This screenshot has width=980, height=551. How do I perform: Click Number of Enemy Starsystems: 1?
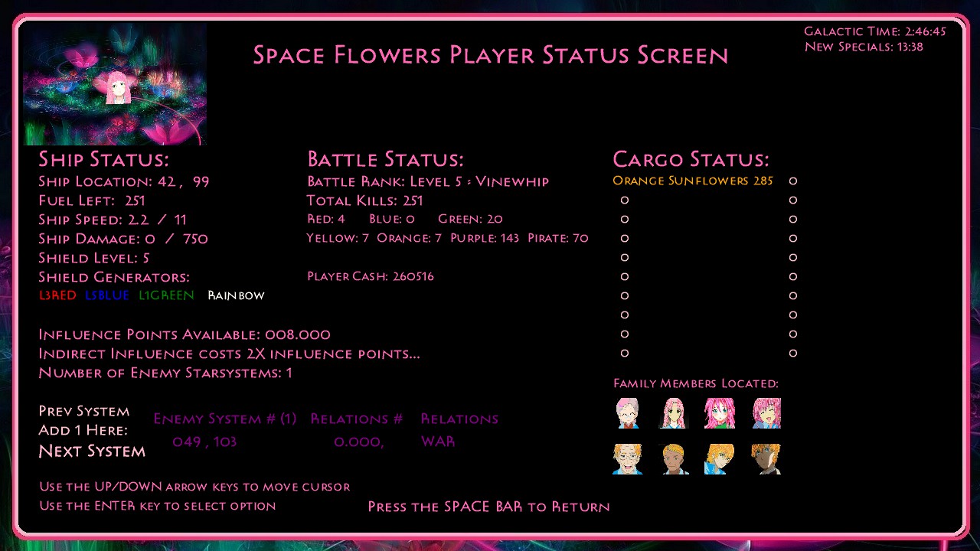click(165, 373)
